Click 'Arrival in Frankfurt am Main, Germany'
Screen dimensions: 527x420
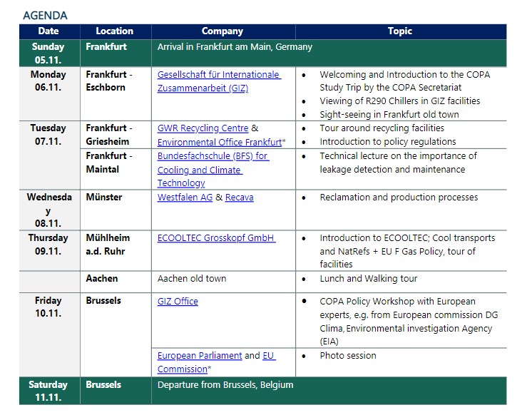pyautogui.click(x=235, y=46)
